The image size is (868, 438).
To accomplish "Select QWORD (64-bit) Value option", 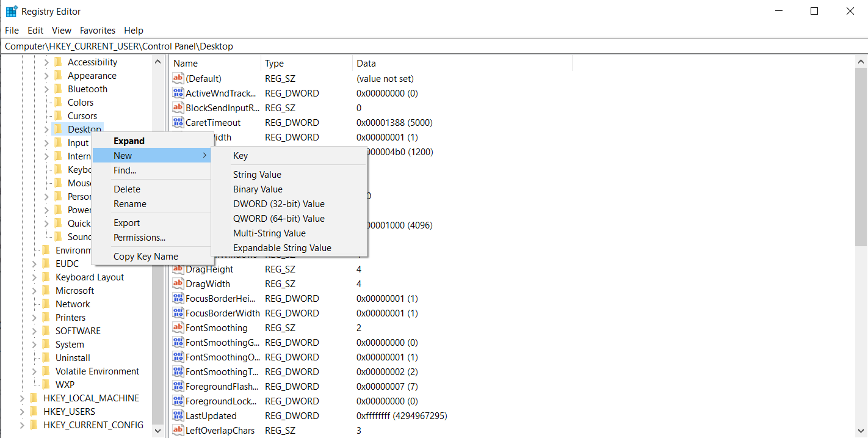I will point(289,219).
